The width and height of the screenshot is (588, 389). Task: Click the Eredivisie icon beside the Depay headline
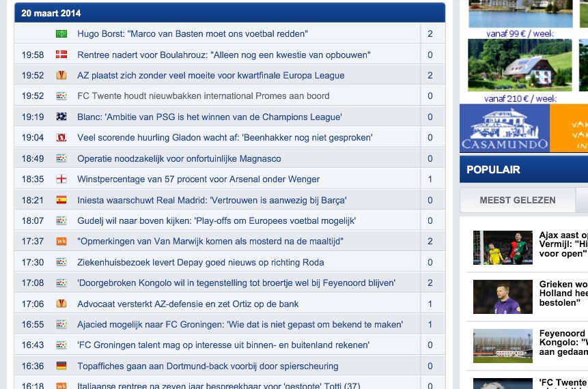[x=61, y=262]
